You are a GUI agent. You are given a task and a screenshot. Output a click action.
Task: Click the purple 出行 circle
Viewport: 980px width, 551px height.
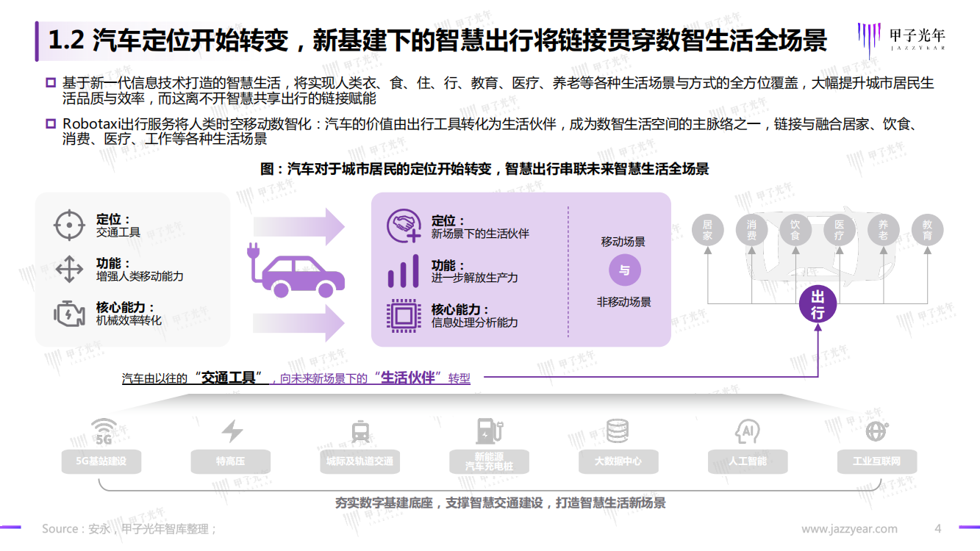818,304
